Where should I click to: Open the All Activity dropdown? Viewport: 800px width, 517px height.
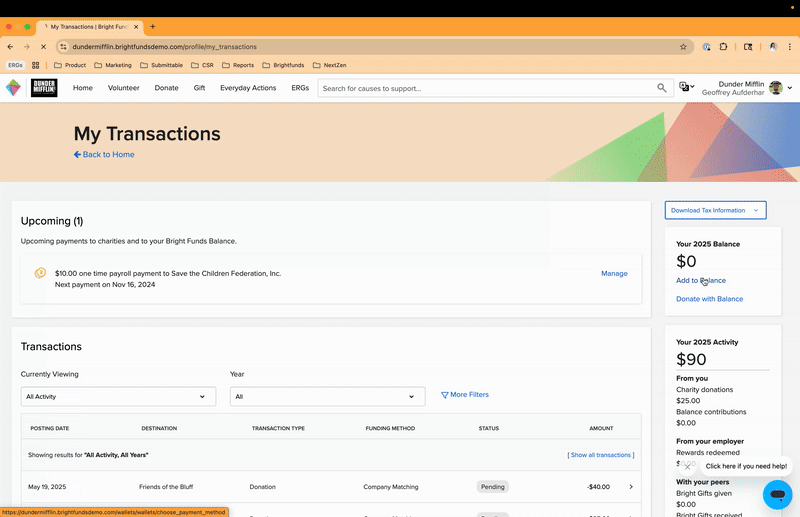tap(118, 396)
